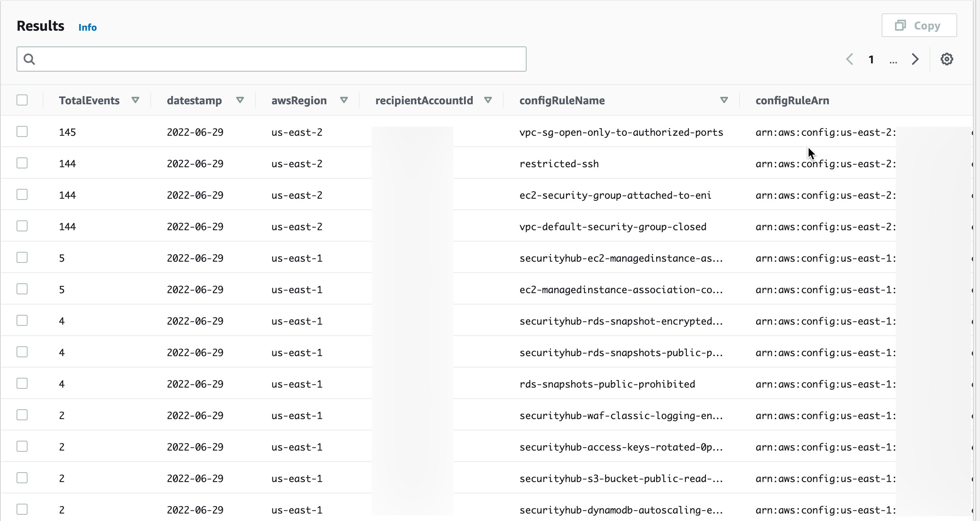Screen dimensions: 980x521
Task: Click the rds-snapshots-public-prohibited rule
Action: 606,384
